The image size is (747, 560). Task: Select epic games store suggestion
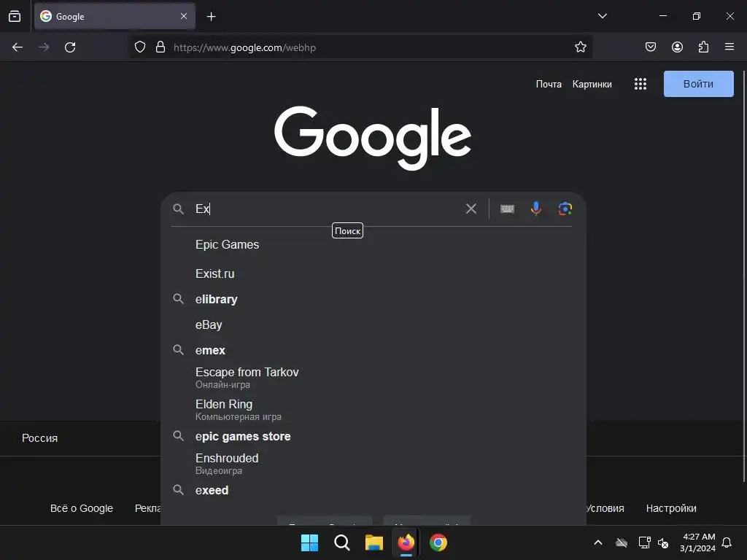click(373, 436)
